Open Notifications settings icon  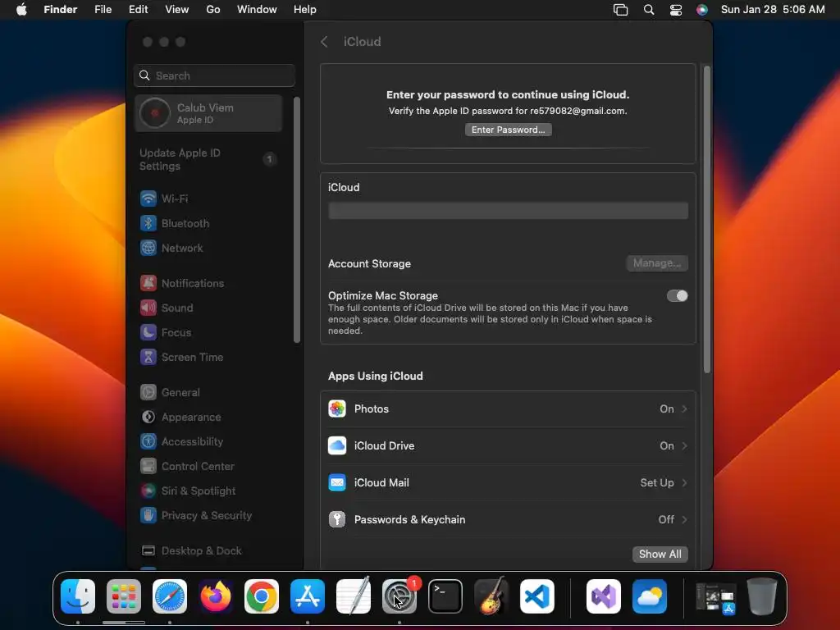click(148, 283)
